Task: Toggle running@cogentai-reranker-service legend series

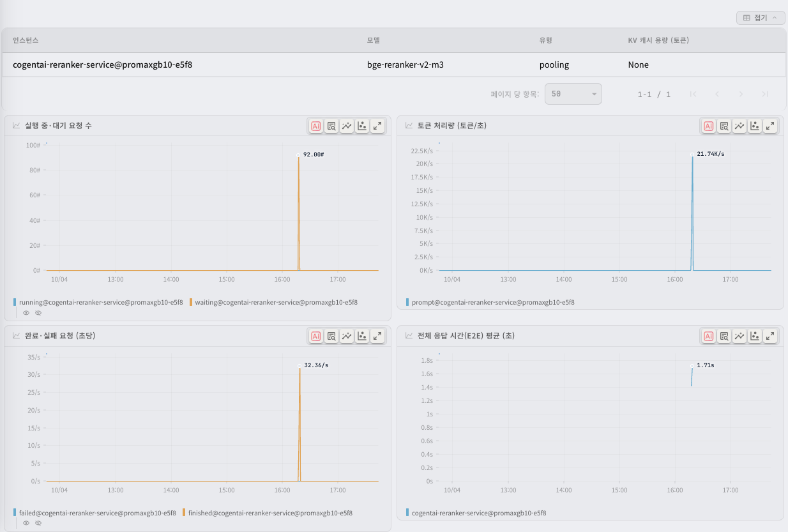Action: pyautogui.click(x=98, y=302)
